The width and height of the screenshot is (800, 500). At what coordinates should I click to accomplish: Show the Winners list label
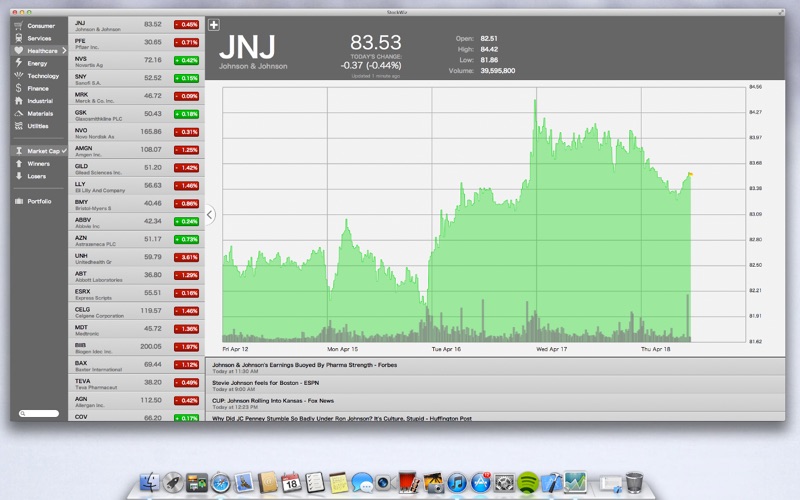point(39,164)
